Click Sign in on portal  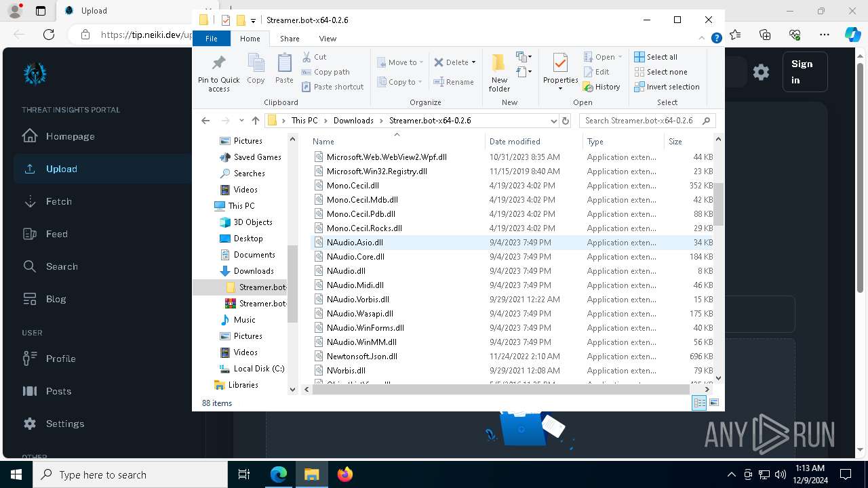805,72
